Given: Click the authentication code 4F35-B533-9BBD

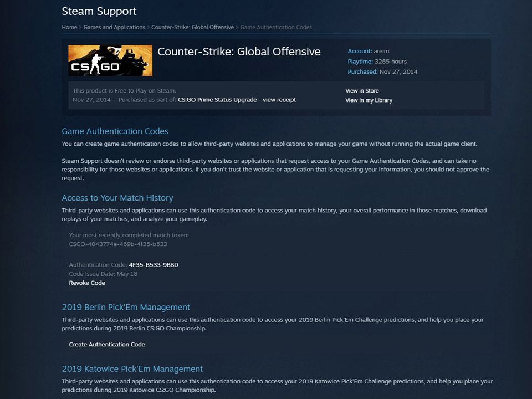Looking at the screenshot, I should 154,265.
